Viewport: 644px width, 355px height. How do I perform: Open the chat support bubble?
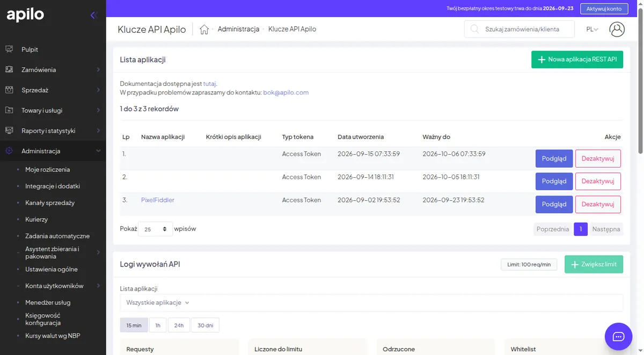coord(618,337)
